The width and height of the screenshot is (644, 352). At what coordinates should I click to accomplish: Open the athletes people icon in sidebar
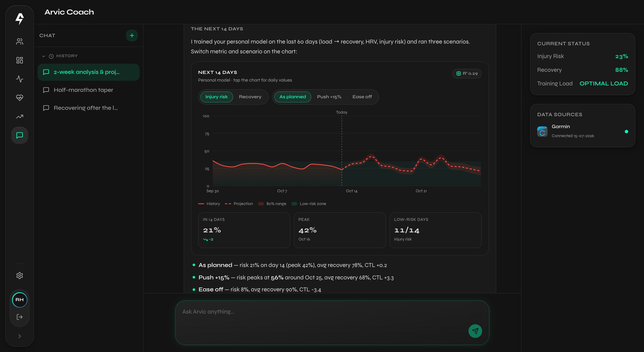pyautogui.click(x=20, y=41)
